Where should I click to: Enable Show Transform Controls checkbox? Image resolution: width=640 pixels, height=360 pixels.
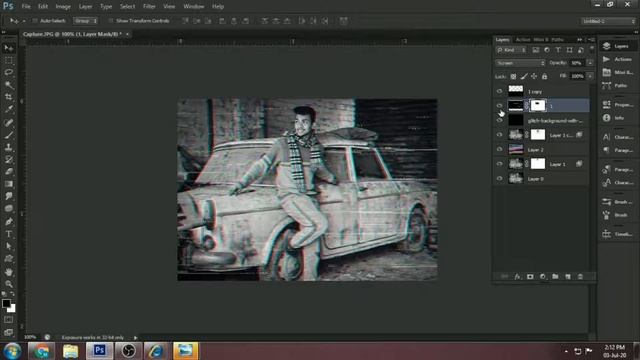click(111, 20)
